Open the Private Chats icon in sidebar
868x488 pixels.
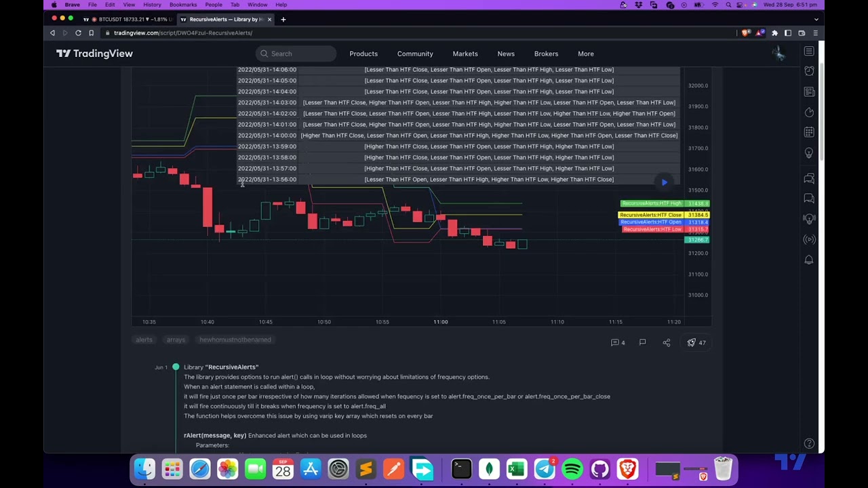pos(809,199)
